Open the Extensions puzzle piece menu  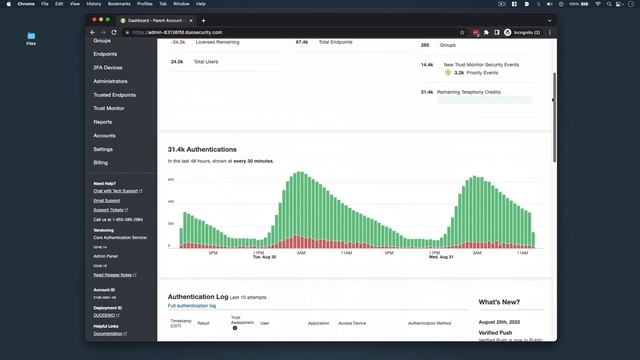486,32
